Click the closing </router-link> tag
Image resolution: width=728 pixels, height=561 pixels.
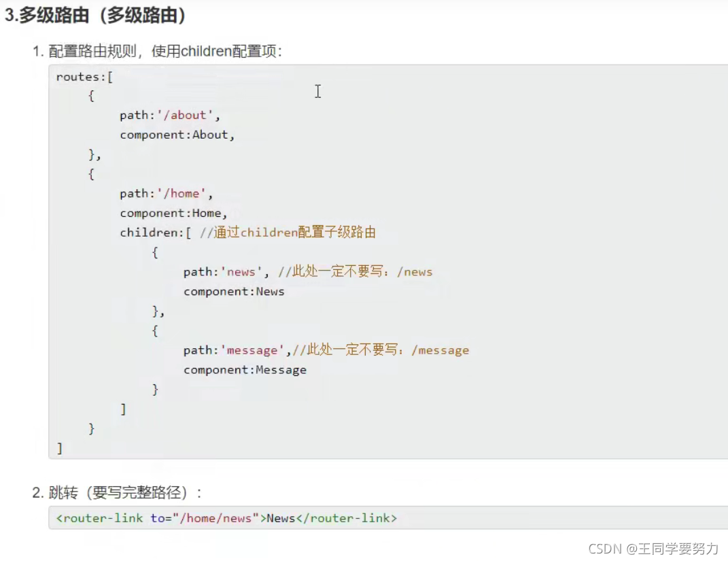tap(347, 518)
